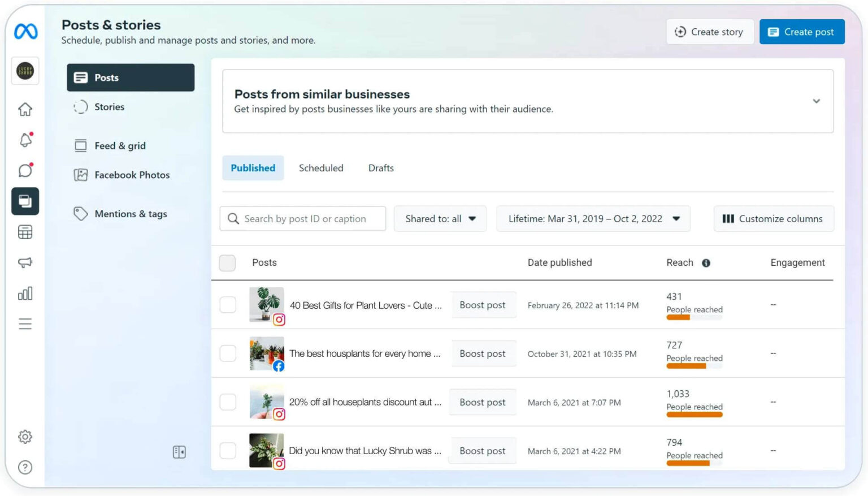Open the Planner calendar icon
Image resolution: width=868 pixels, height=496 pixels.
(25, 232)
